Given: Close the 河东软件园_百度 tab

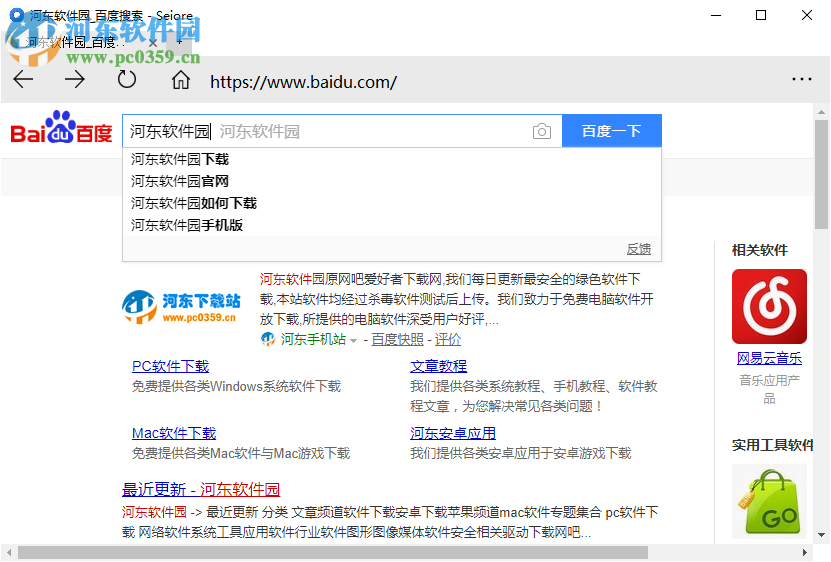Looking at the screenshot, I should [x=153, y=42].
